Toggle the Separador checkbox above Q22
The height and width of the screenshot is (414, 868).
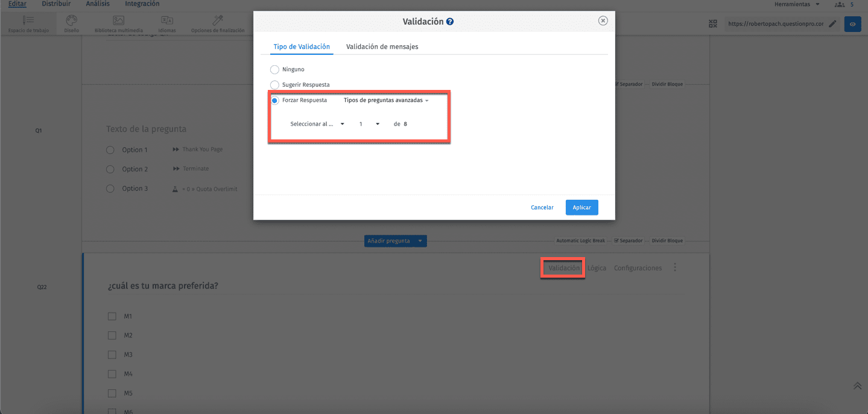point(616,241)
